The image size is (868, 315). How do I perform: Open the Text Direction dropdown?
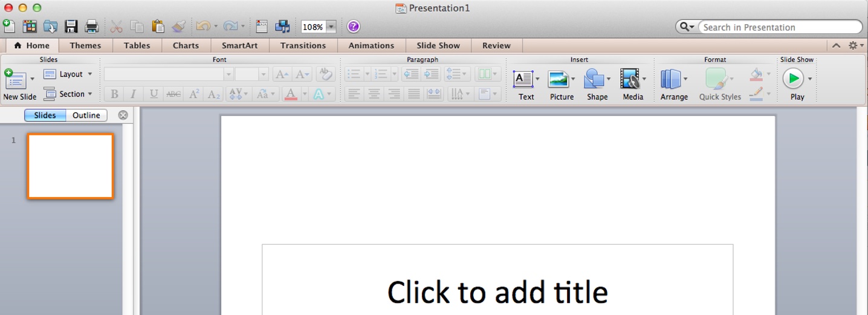pyautogui.click(x=460, y=94)
